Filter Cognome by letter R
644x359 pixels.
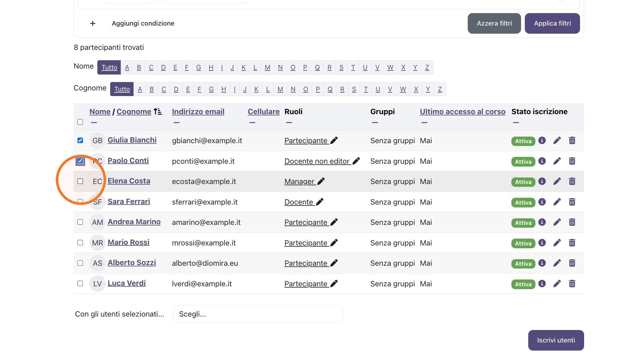click(x=342, y=89)
